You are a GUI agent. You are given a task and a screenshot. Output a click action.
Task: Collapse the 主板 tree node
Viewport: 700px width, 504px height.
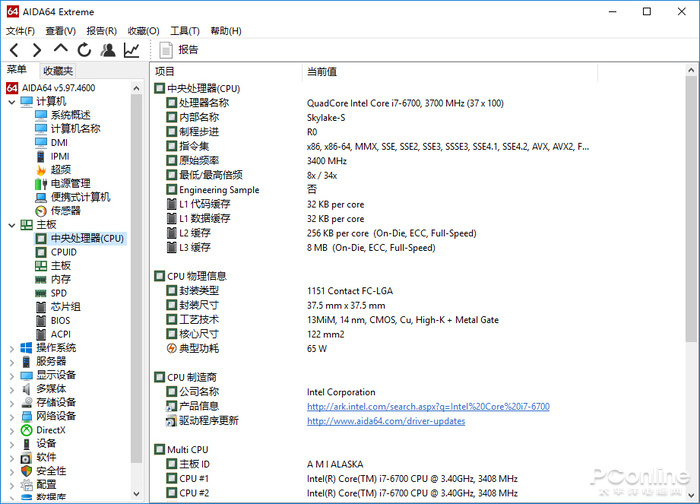point(12,225)
